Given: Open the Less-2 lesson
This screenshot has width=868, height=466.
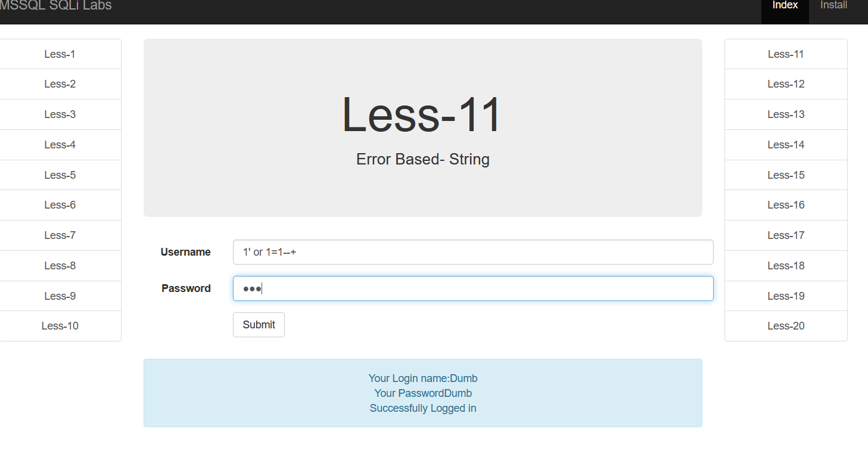Looking at the screenshot, I should [x=60, y=84].
